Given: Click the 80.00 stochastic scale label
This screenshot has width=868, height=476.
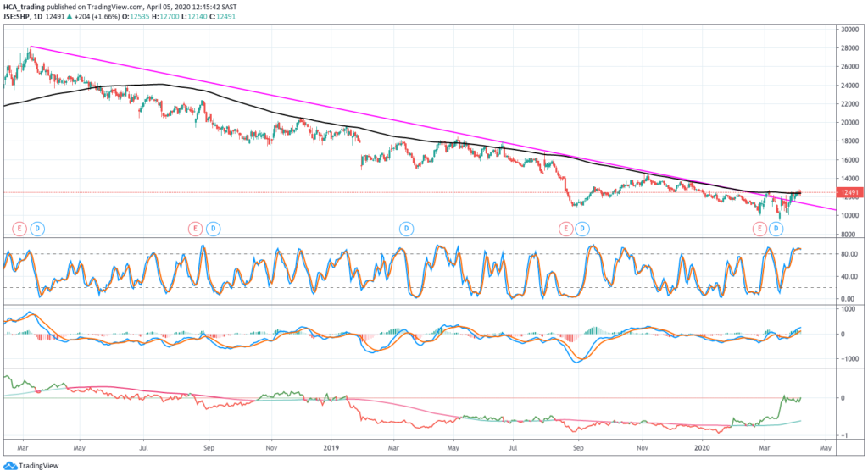Looking at the screenshot, I should (848, 254).
